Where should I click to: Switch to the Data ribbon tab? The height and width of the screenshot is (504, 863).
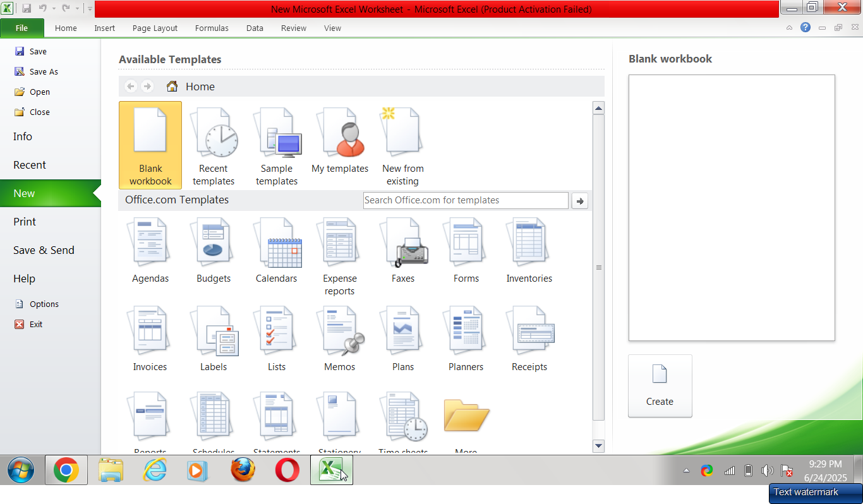[x=255, y=28]
